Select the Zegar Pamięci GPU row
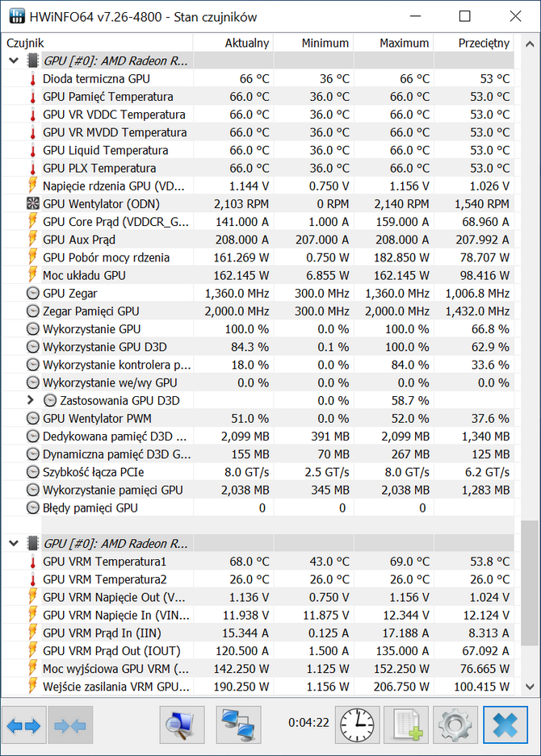Screen dimensions: 541x756 (x=258, y=311)
